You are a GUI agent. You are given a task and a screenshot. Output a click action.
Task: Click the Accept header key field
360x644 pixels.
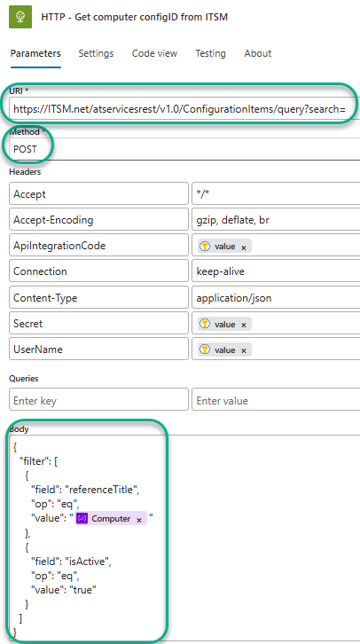point(98,194)
